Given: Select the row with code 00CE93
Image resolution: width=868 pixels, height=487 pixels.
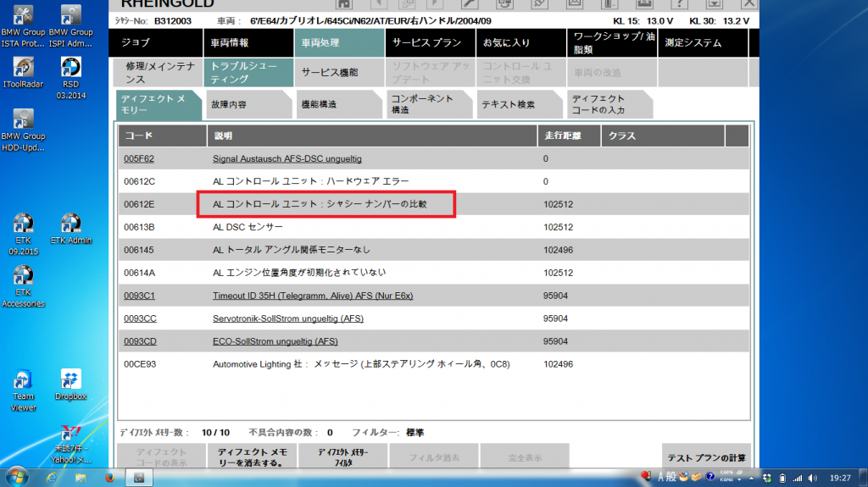Looking at the screenshot, I should [x=433, y=364].
